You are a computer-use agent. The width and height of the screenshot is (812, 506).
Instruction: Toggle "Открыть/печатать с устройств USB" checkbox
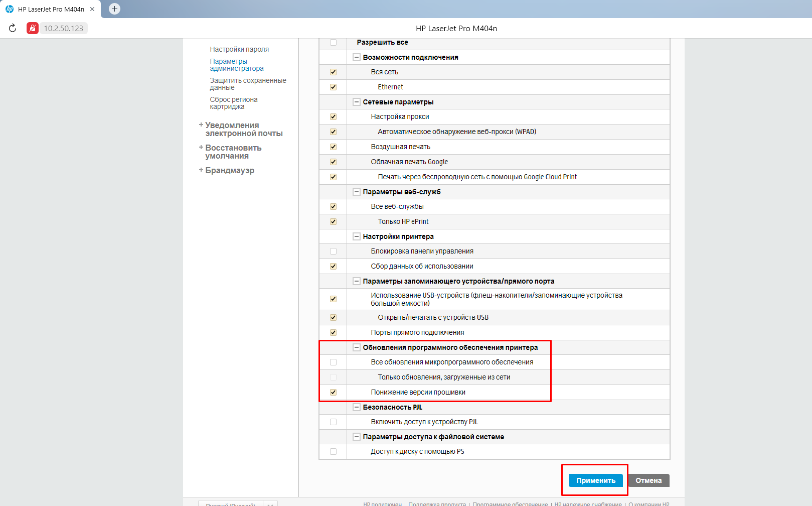334,318
